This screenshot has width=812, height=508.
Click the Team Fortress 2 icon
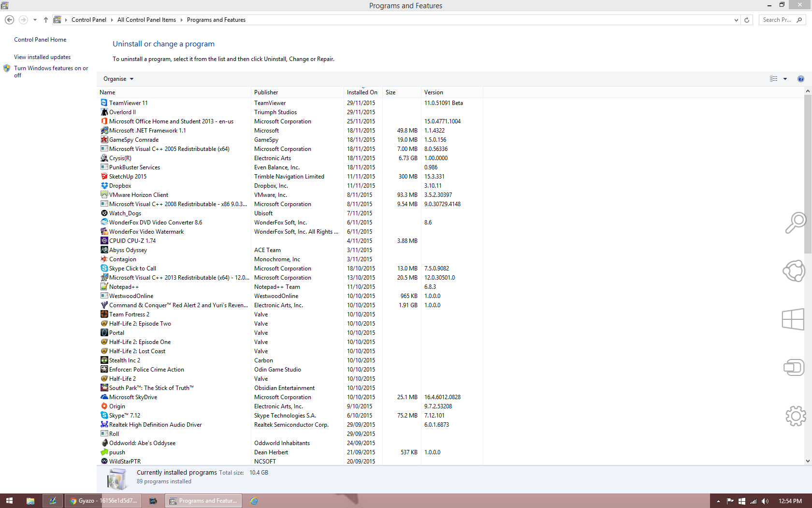104,314
